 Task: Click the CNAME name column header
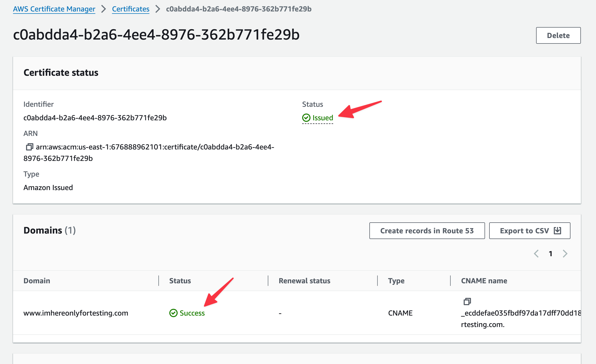[484, 281]
